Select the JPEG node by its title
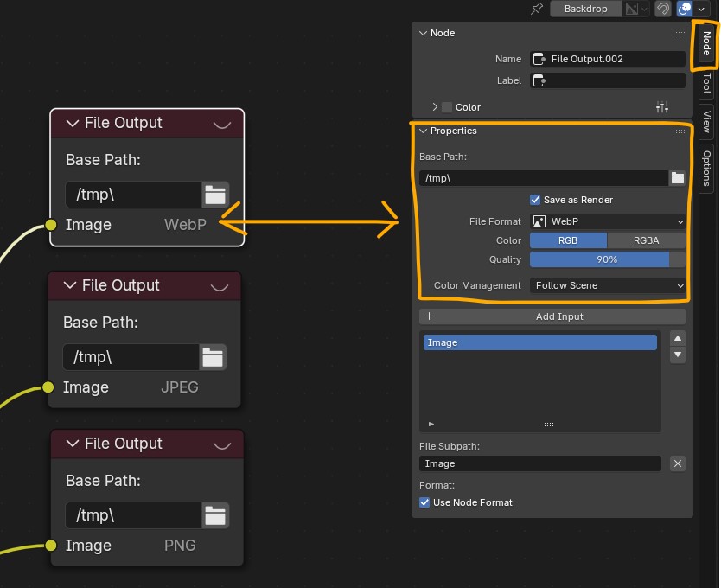Screen dimensions: 721x588 click(x=120, y=285)
